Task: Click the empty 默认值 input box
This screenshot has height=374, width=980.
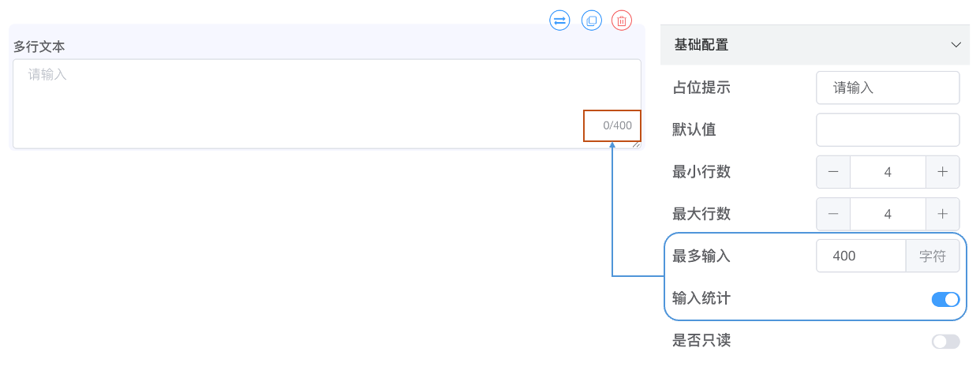Action: 888,130
